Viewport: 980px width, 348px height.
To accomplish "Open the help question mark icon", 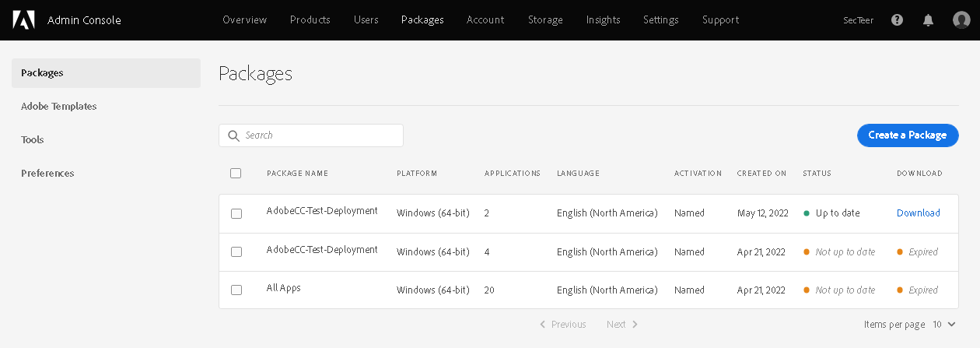I will coord(897,20).
